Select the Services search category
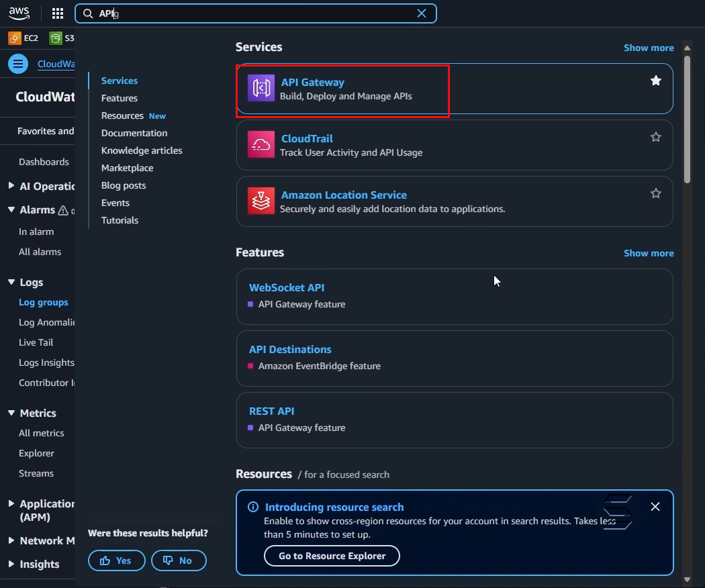Image resolution: width=705 pixels, height=588 pixels. click(119, 81)
